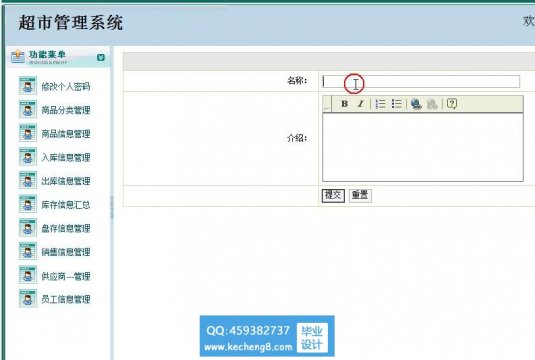Open 入库信息管理 menu link
Screen dimensions: 535x360
66,157
